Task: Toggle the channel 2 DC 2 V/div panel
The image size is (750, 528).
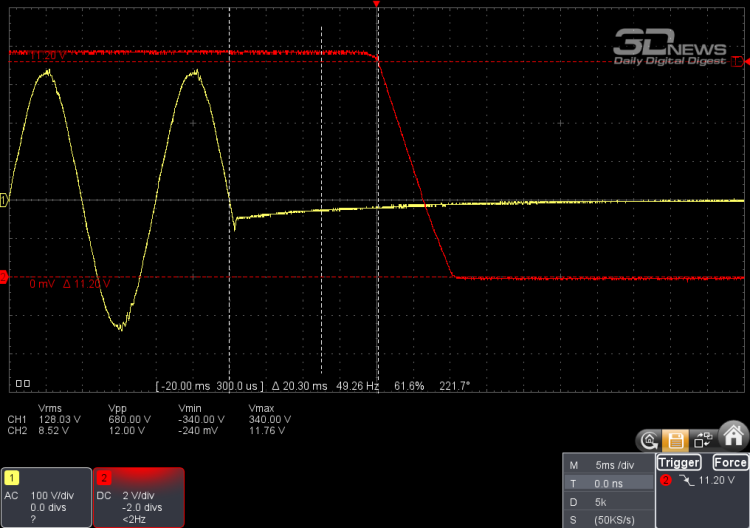Action: [x=138, y=497]
